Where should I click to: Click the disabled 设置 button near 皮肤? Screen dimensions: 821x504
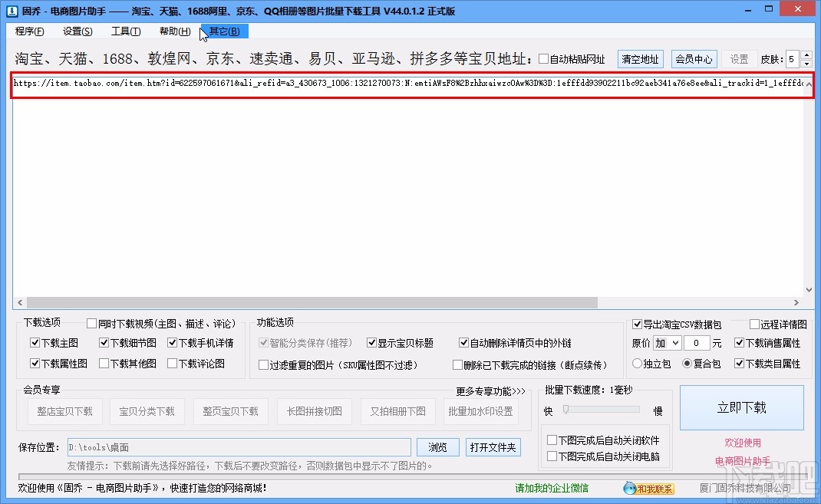[740, 59]
